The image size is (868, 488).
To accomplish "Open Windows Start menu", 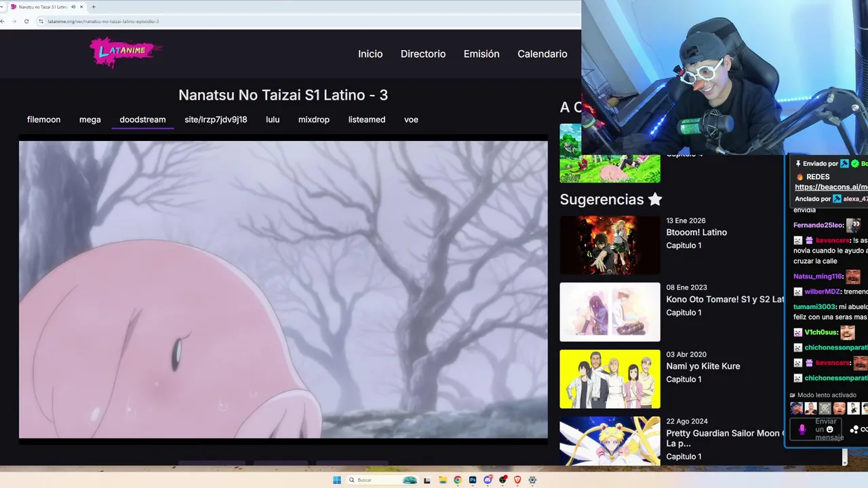I will point(337,480).
